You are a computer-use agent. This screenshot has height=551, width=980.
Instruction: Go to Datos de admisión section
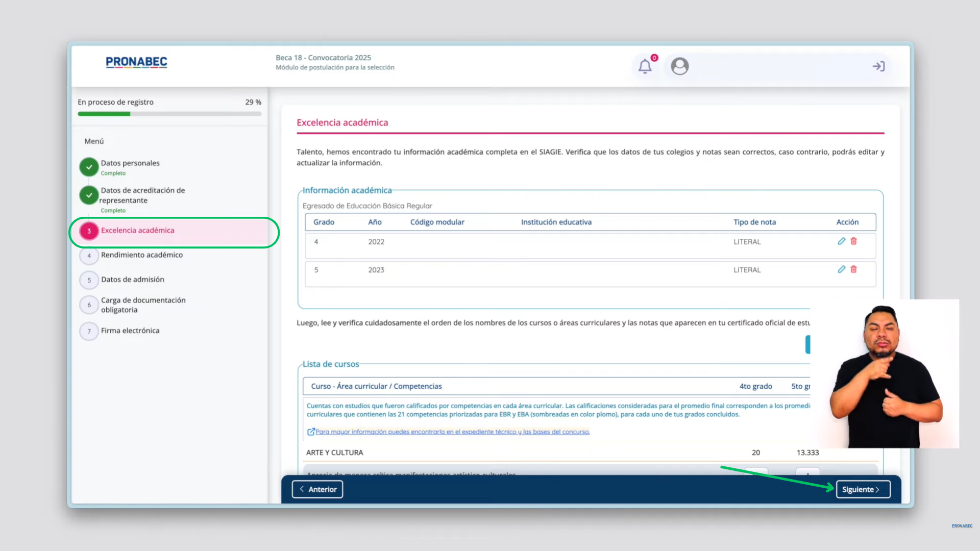[x=132, y=280]
